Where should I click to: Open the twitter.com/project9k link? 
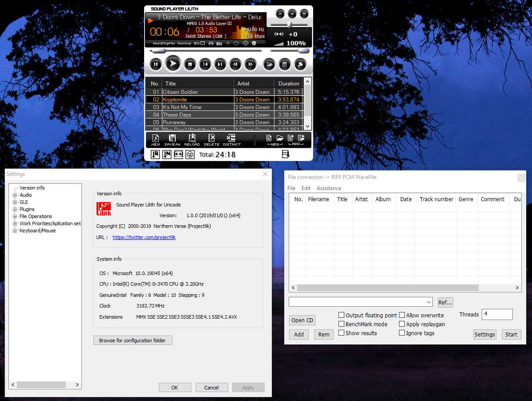click(x=144, y=237)
